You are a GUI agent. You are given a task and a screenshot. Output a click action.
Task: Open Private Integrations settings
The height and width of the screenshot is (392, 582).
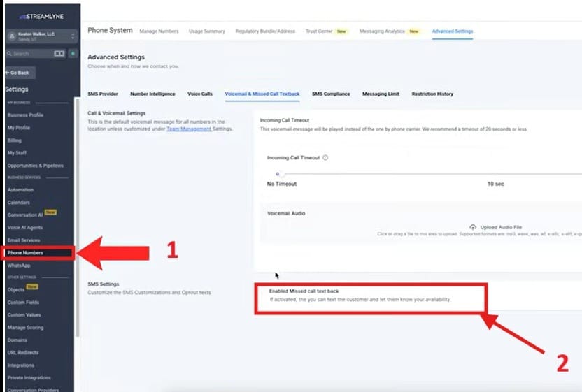pos(29,378)
